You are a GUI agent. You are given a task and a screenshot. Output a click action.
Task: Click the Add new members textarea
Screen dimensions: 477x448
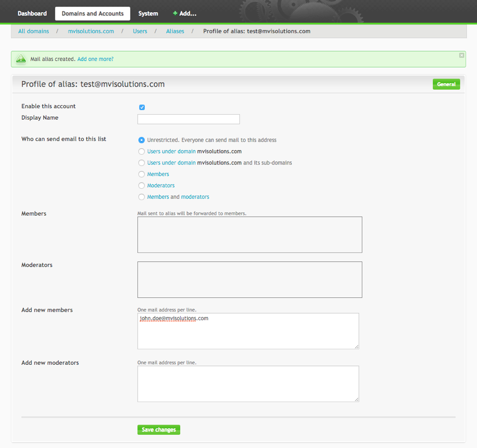248,331
